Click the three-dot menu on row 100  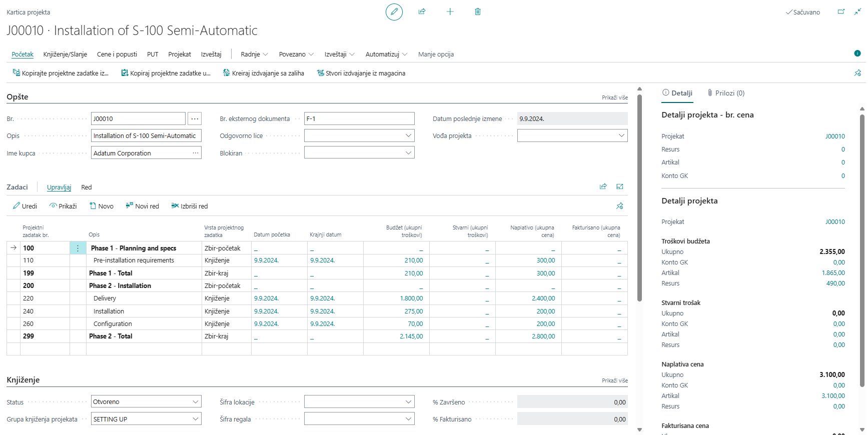(78, 248)
